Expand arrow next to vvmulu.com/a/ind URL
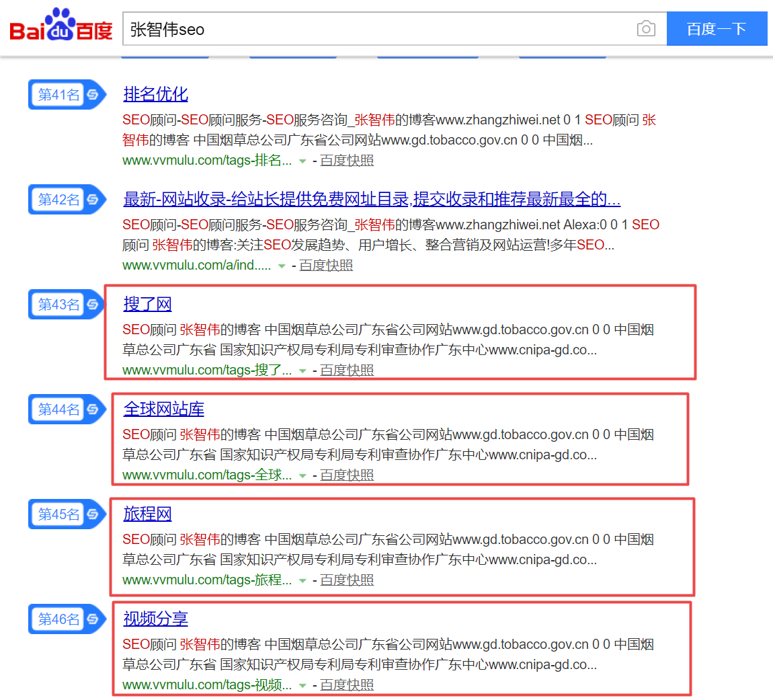Image resolution: width=773 pixels, height=700 pixels. tap(282, 266)
